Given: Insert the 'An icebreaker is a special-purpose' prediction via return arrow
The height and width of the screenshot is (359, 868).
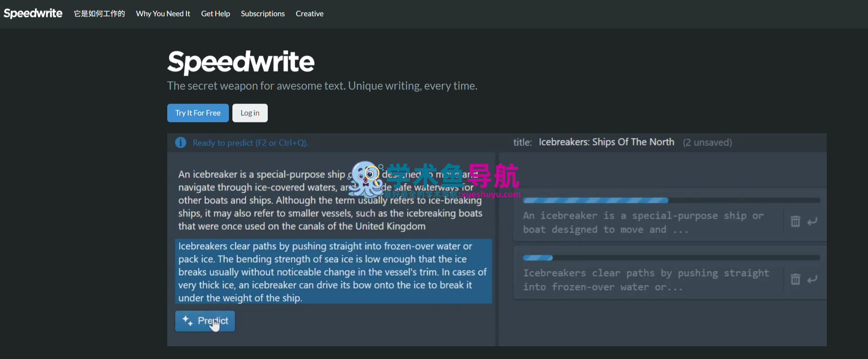Looking at the screenshot, I should click(x=812, y=222).
